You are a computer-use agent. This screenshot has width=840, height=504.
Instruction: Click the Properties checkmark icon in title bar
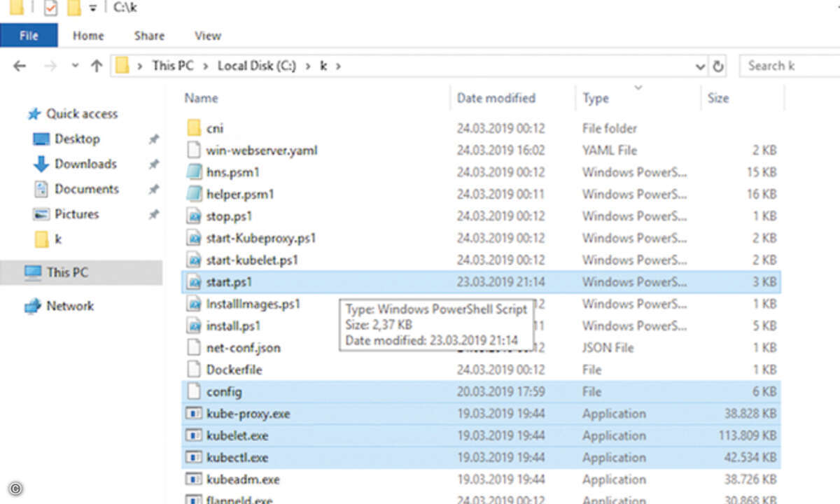coord(50,8)
